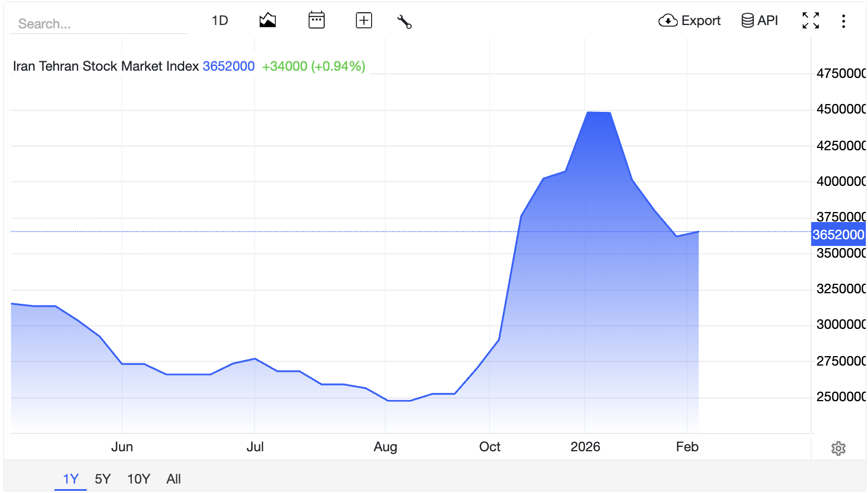Click the Jun label on the time axis

click(x=122, y=447)
